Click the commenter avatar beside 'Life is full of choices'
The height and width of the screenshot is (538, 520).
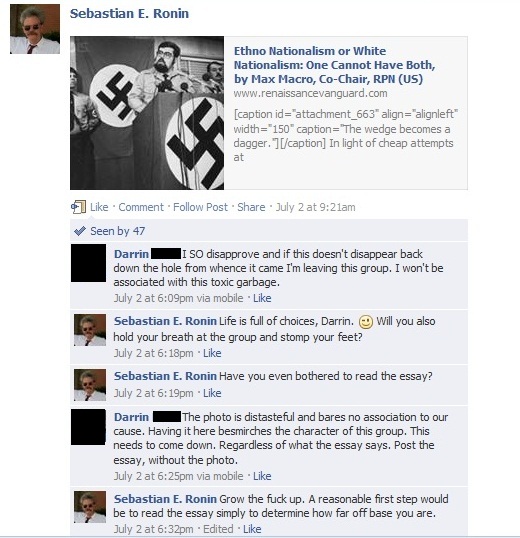90,330
